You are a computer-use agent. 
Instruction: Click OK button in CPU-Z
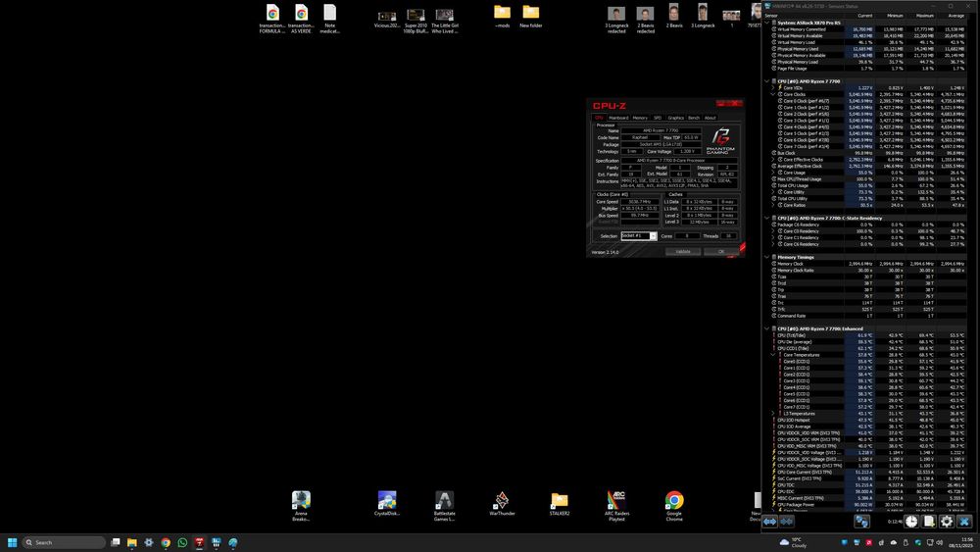[720, 252]
